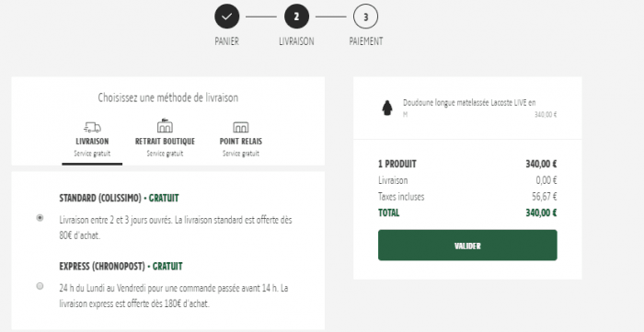Viewport: 644px width, 332px height.
Task: Click the Retrait Boutique store icon
Action: point(165,126)
